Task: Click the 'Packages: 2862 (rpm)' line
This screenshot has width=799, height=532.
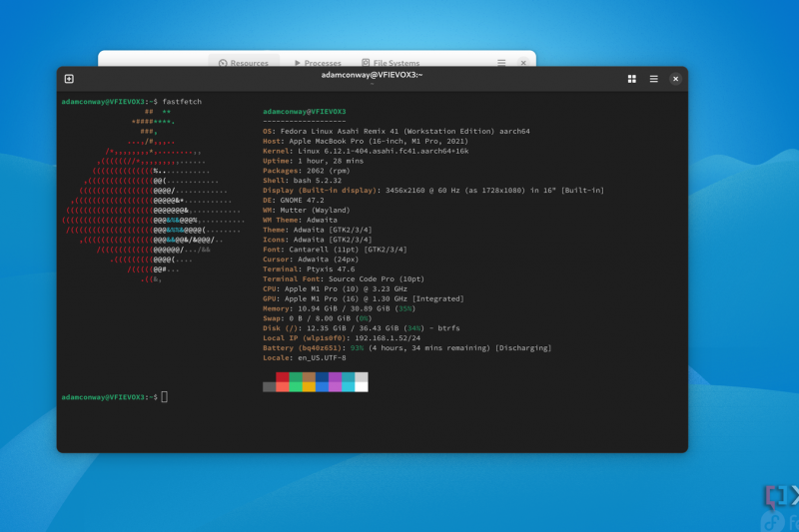Action: (x=307, y=171)
